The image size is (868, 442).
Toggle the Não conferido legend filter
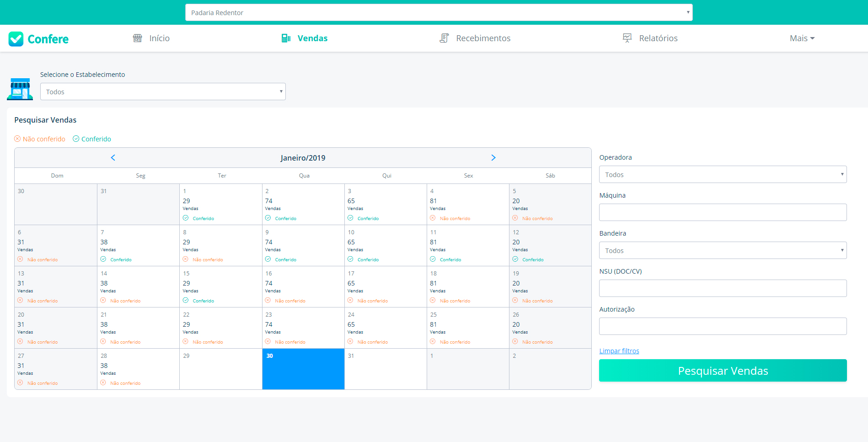click(x=40, y=139)
